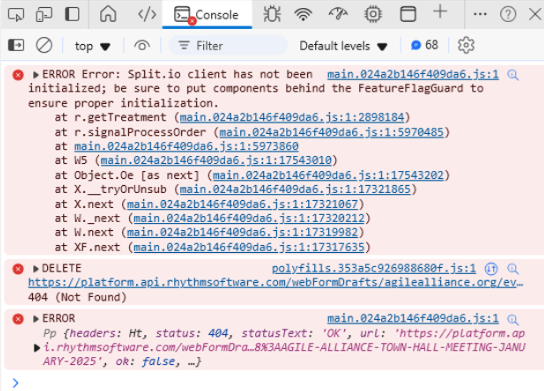Open the Memory chip tool
This screenshot has width=544, height=391.
coord(373,15)
